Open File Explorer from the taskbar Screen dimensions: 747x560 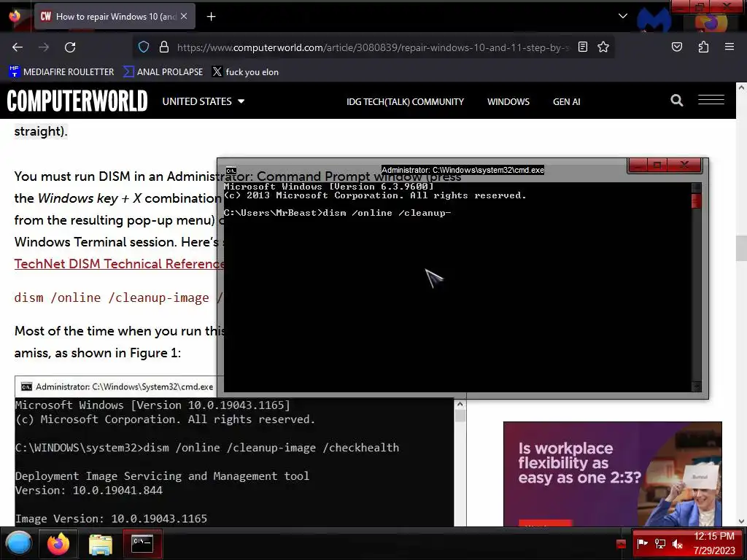pos(101,543)
